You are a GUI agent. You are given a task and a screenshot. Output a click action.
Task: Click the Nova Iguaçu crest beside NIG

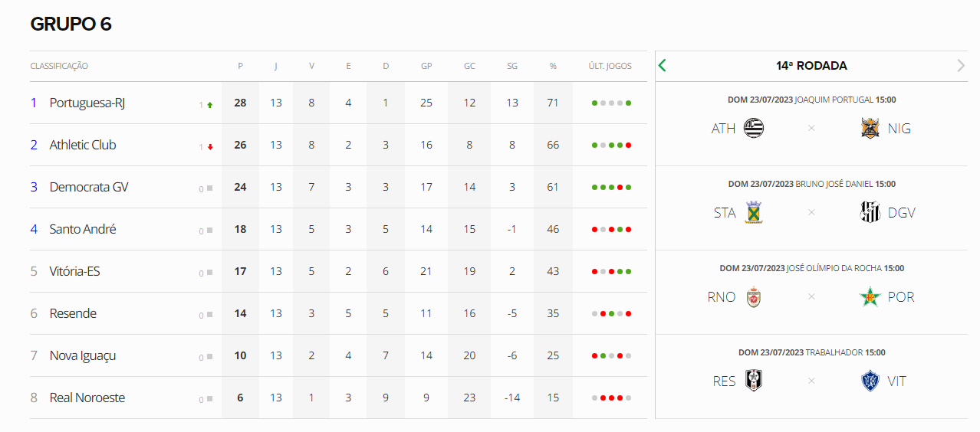click(870, 128)
